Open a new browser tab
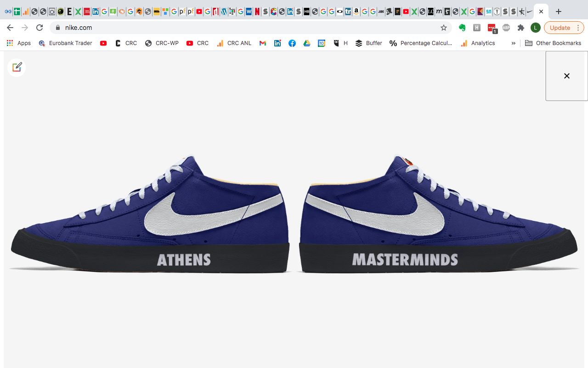Viewport: 588px width, 368px height. tap(558, 11)
